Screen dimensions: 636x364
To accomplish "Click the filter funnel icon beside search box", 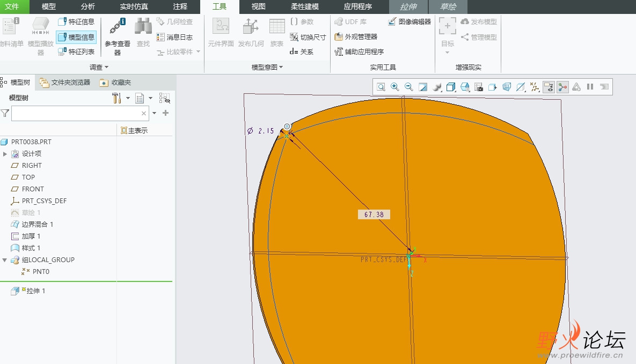I will pyautogui.click(x=5, y=113).
